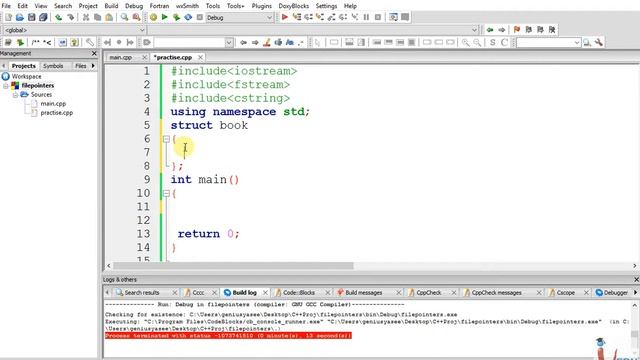Click the Undo toolbar icon
640x360 pixels.
(x=59, y=18)
